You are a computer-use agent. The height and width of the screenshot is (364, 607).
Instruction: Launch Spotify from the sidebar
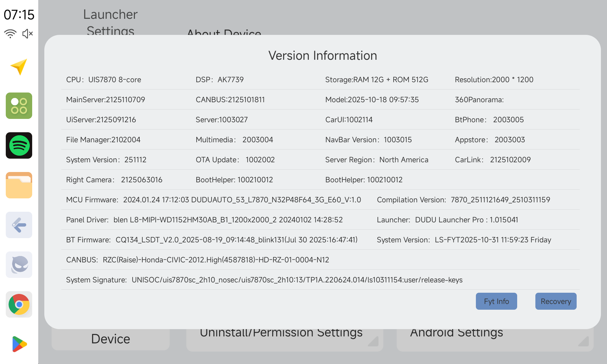[x=19, y=145]
